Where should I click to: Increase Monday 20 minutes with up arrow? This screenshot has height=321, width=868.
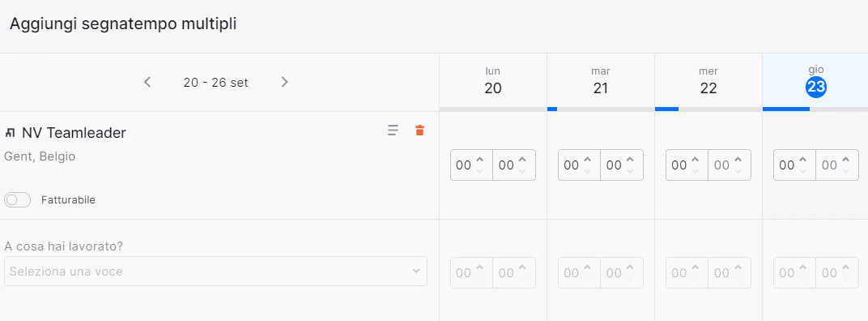[x=522, y=160]
